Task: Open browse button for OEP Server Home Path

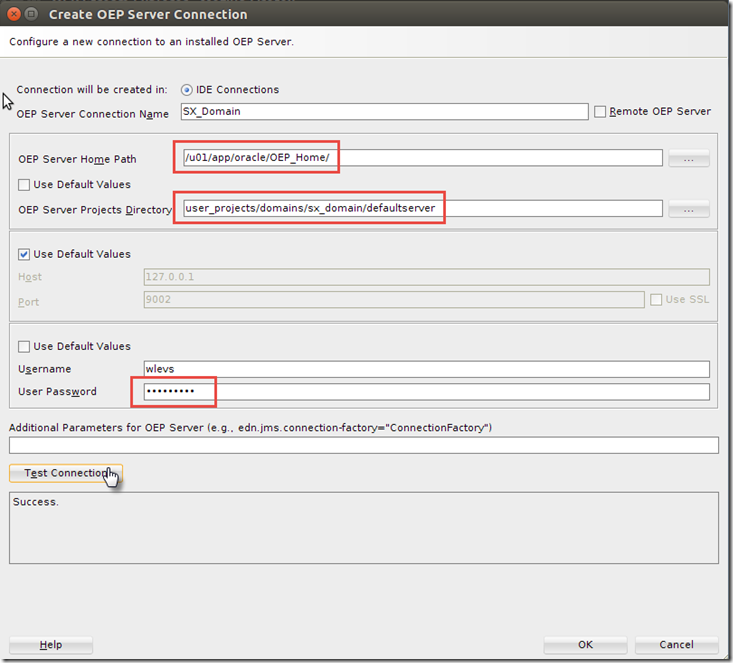Action: pyautogui.click(x=687, y=159)
